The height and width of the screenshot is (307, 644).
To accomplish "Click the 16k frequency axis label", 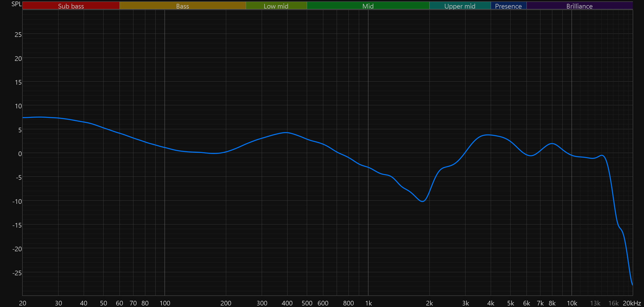I will point(613,303).
